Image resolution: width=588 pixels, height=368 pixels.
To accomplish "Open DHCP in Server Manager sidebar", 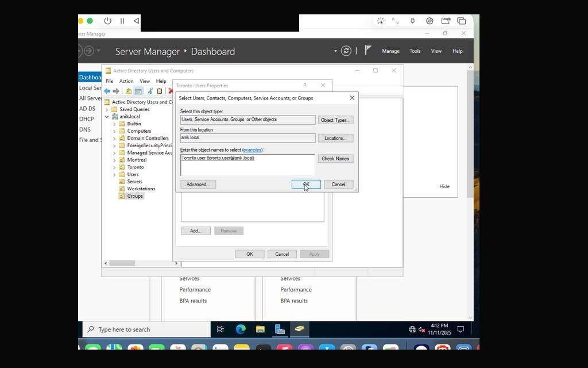I will pyautogui.click(x=86, y=119).
